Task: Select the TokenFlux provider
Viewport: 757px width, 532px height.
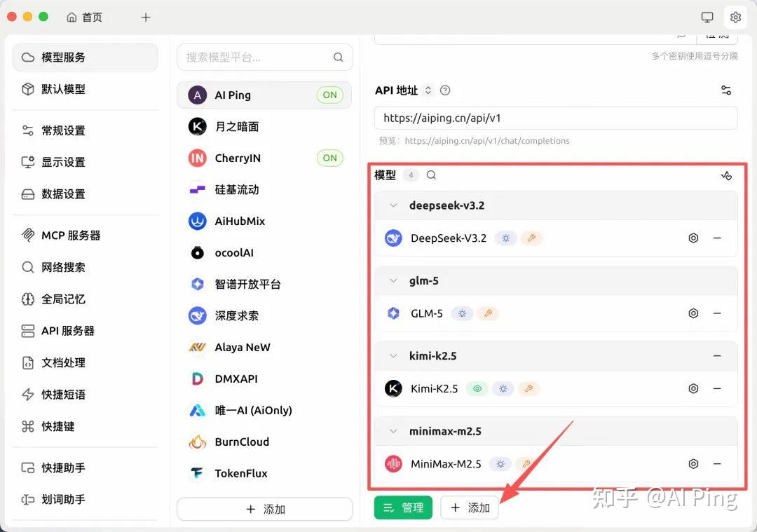Action: (x=264, y=474)
